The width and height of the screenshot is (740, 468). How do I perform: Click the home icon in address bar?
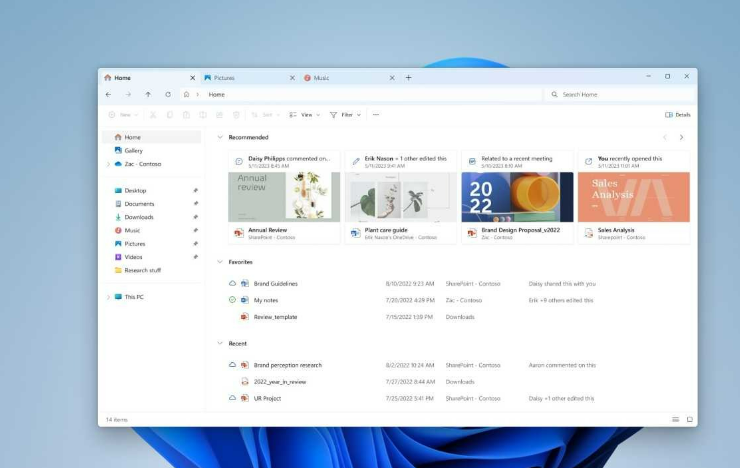[x=186, y=94]
